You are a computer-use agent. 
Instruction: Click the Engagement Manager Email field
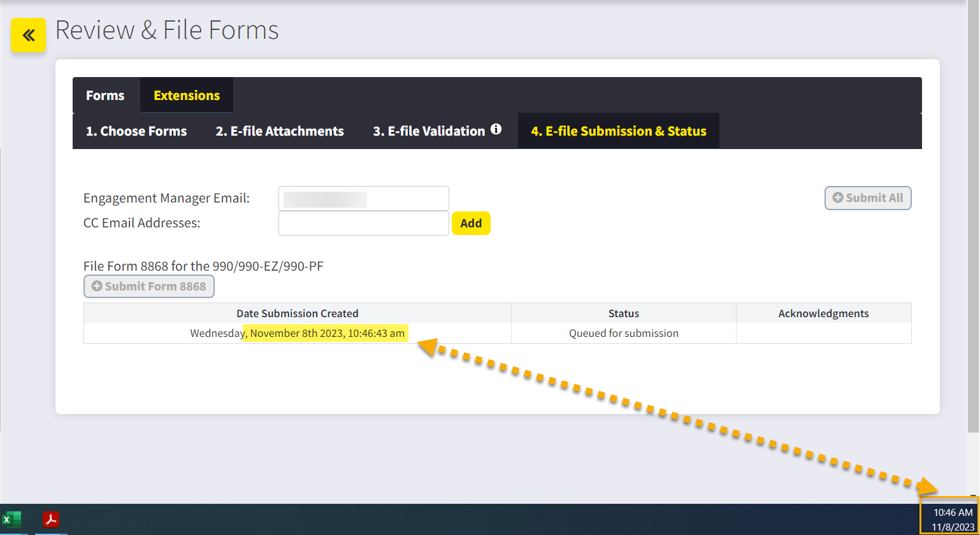[363, 199]
